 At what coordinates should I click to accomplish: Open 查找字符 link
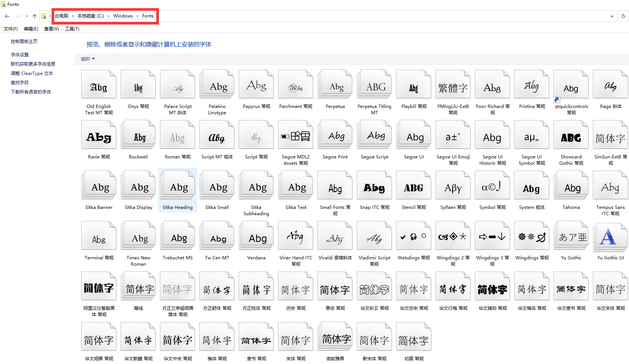(x=20, y=82)
